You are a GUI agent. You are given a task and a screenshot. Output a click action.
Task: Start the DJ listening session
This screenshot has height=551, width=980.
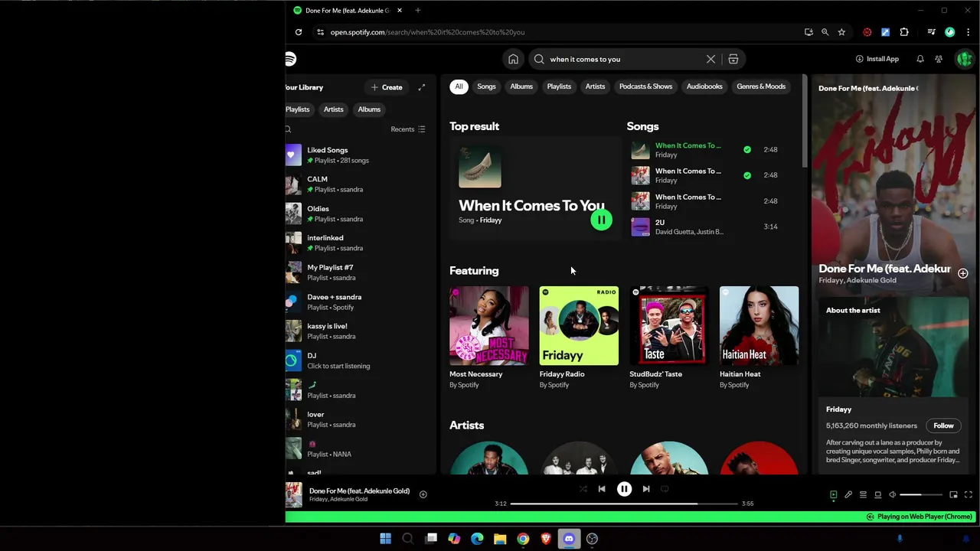358,360
